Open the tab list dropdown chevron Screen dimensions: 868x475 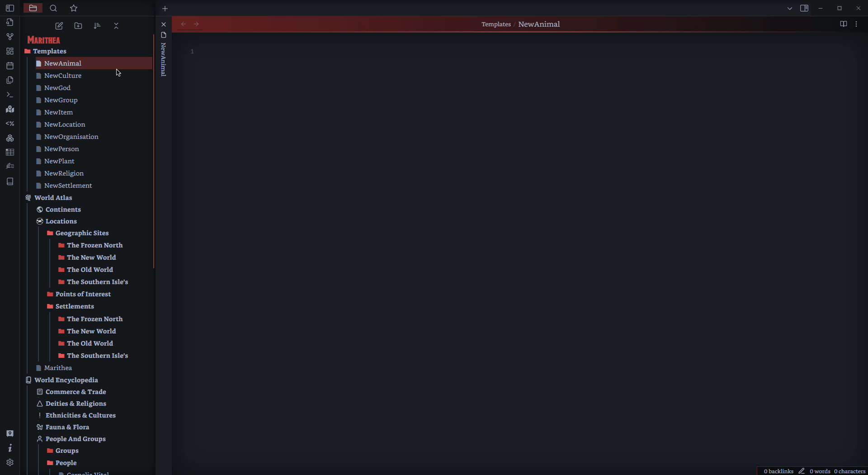(790, 8)
